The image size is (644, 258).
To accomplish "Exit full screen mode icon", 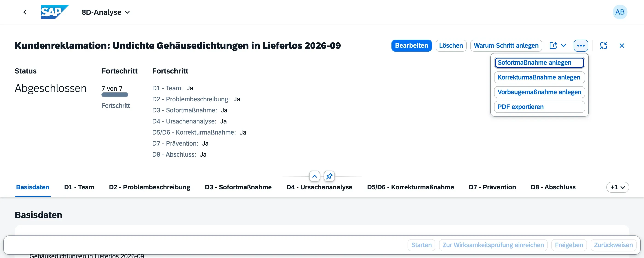I will click(604, 46).
